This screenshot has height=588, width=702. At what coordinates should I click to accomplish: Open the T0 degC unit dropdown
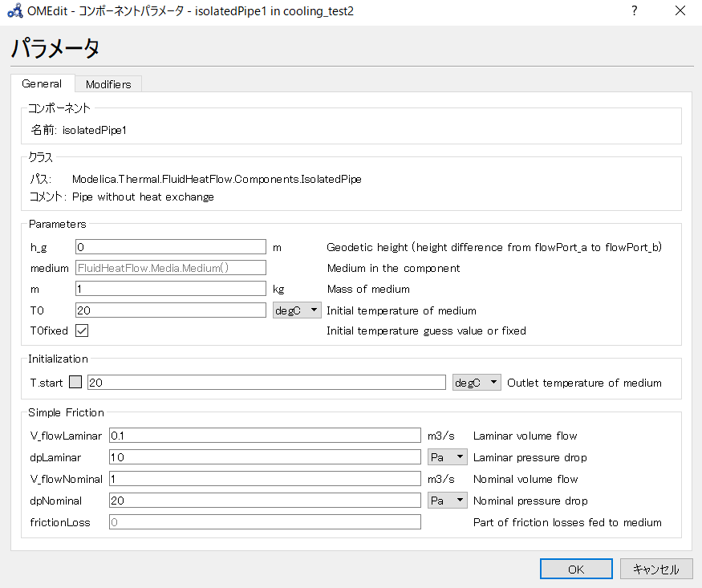pyautogui.click(x=297, y=310)
